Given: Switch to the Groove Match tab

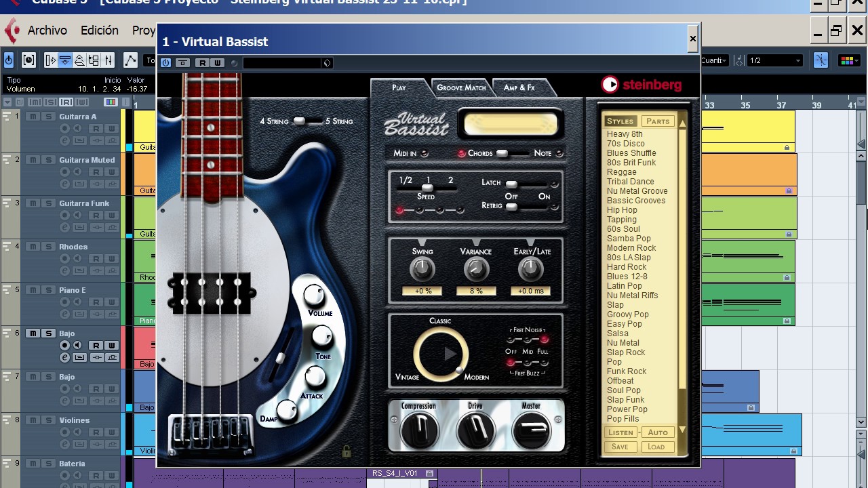Looking at the screenshot, I should pos(461,87).
